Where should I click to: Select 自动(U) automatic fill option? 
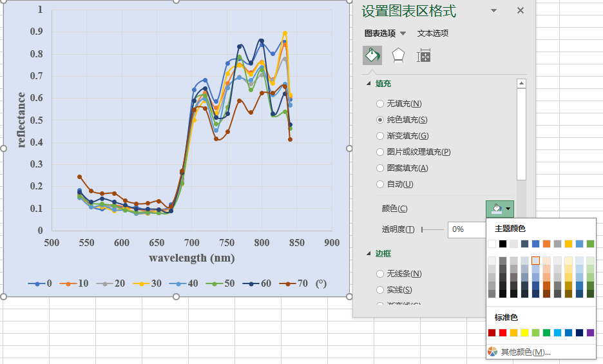(x=394, y=184)
